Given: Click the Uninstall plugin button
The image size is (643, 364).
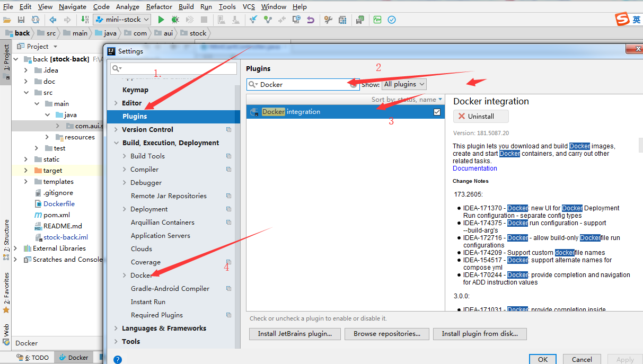Looking at the screenshot, I should 481,116.
